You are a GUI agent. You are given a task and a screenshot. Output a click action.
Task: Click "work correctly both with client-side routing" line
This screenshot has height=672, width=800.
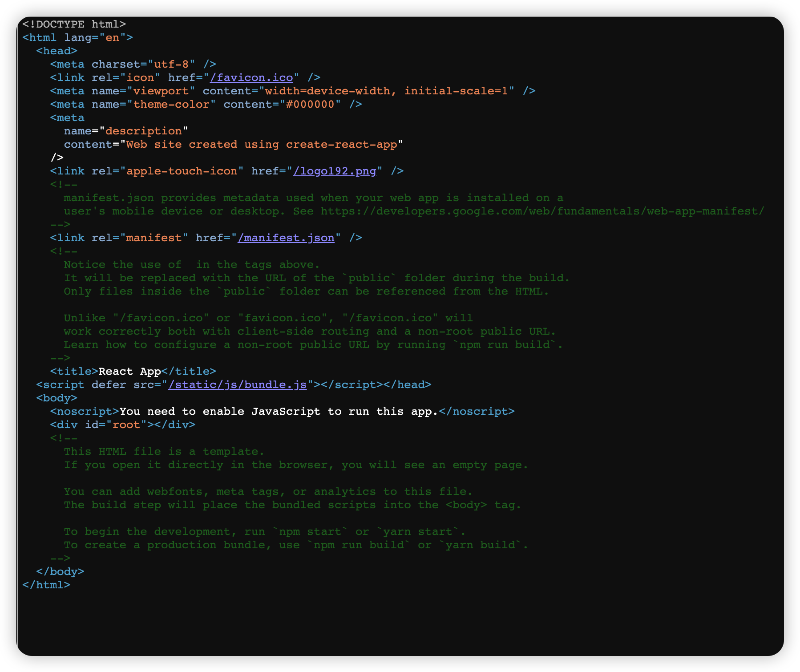(x=310, y=331)
